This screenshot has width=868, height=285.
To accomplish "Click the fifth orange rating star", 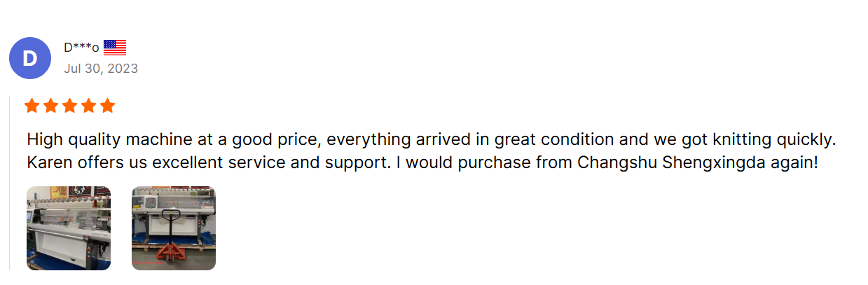I will click(107, 106).
